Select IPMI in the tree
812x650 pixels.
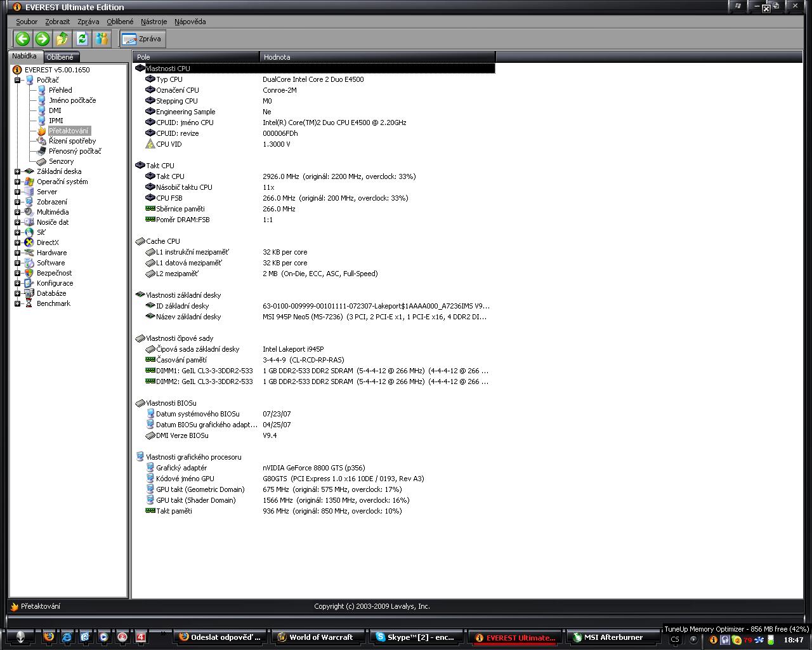tap(56, 121)
